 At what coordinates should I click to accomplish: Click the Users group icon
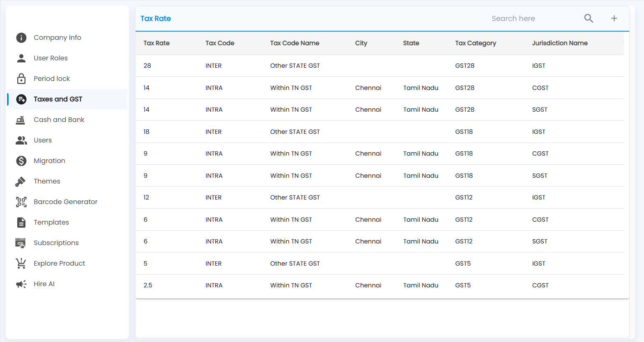pos(21,140)
